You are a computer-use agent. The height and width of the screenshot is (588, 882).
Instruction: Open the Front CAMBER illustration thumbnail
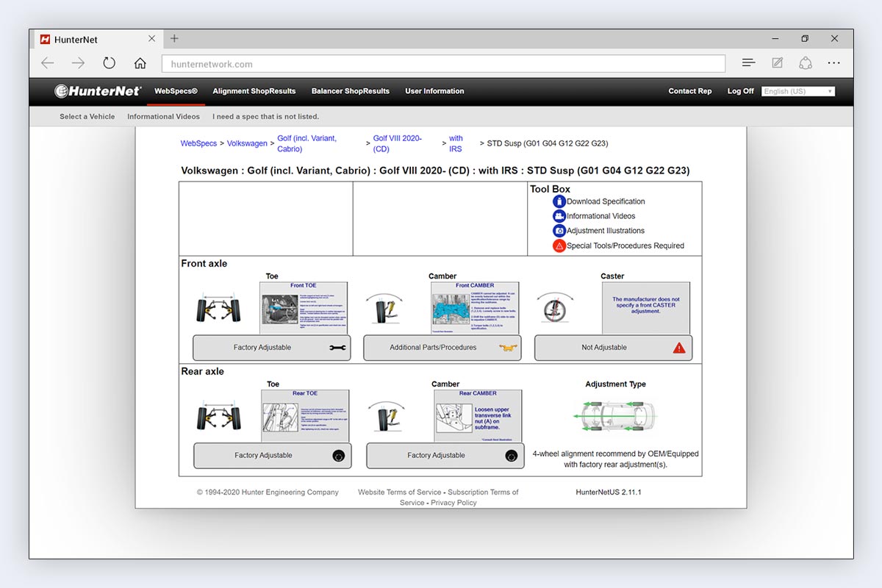click(475, 308)
